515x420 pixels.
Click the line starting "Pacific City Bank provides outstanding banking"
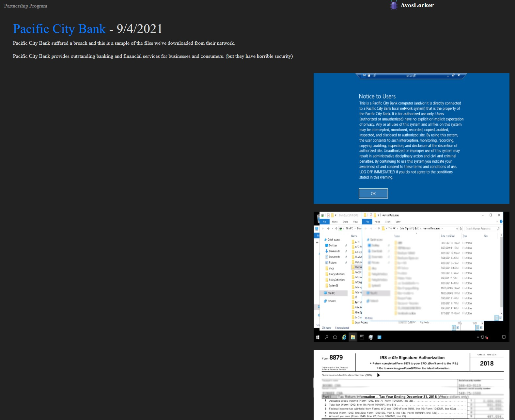(x=153, y=56)
